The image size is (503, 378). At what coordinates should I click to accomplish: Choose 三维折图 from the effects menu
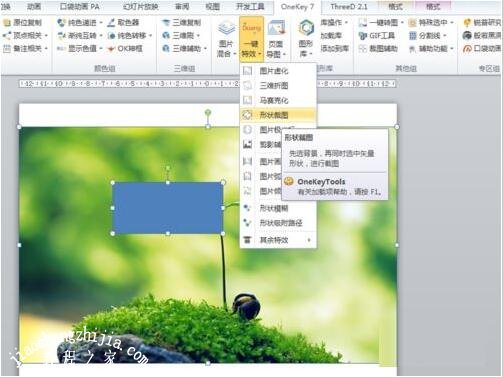click(x=278, y=86)
